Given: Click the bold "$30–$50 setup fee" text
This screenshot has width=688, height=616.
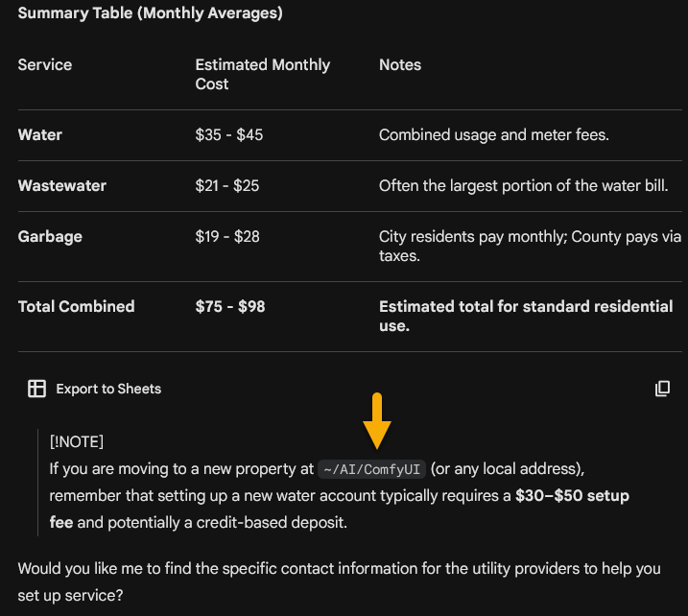Looking at the screenshot, I should point(572,497).
